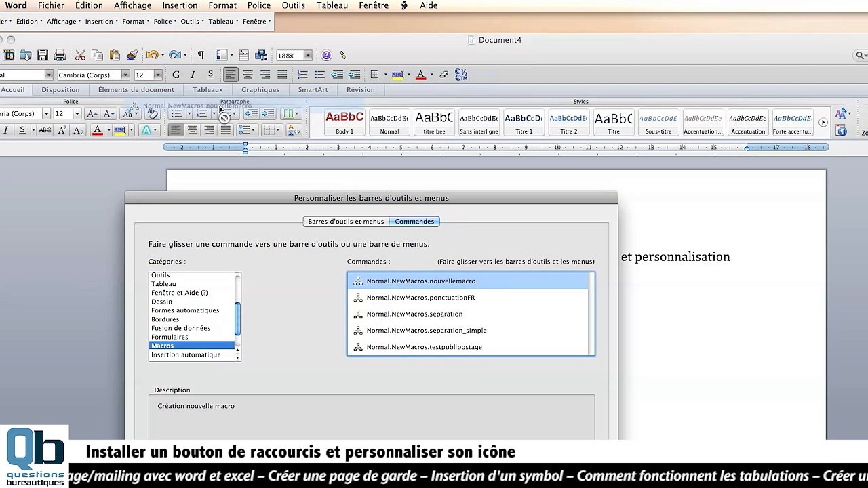The height and width of the screenshot is (488, 868).
Task: Open Word Help with the purple question icon
Action: tap(326, 56)
